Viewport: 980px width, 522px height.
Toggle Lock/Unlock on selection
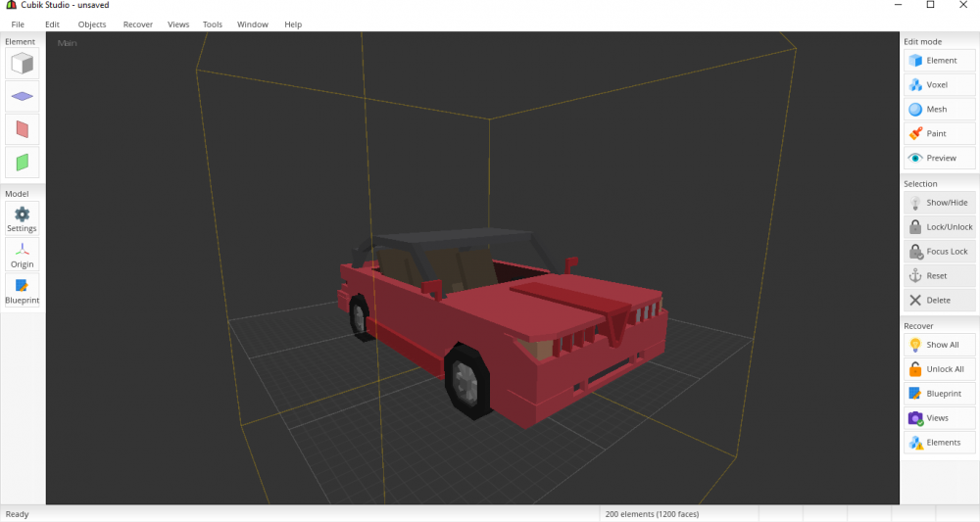click(x=939, y=227)
